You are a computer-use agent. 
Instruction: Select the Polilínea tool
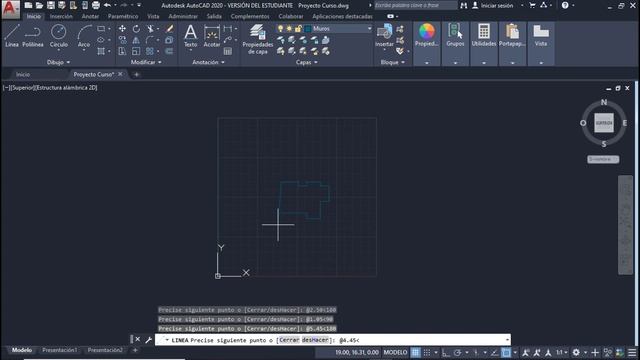pos(33,36)
